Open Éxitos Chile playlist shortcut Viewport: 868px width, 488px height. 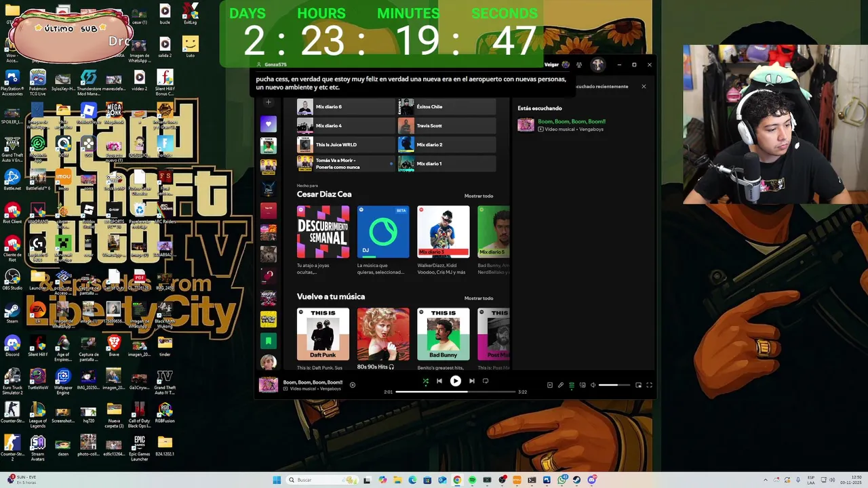click(446, 106)
